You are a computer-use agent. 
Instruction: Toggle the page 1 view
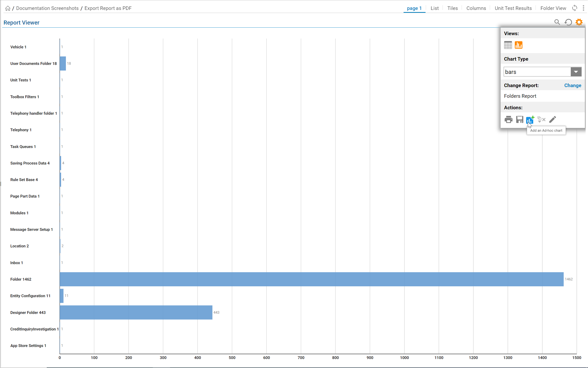click(414, 8)
